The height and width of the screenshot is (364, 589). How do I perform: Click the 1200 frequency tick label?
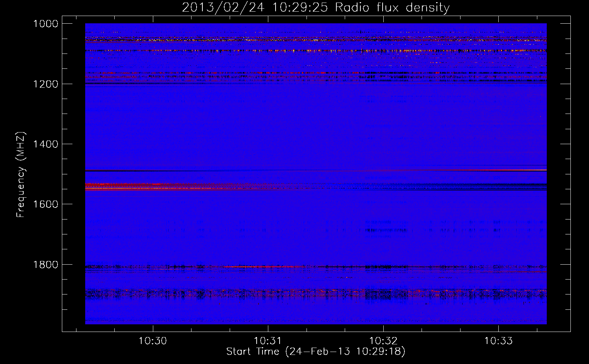tap(46, 84)
